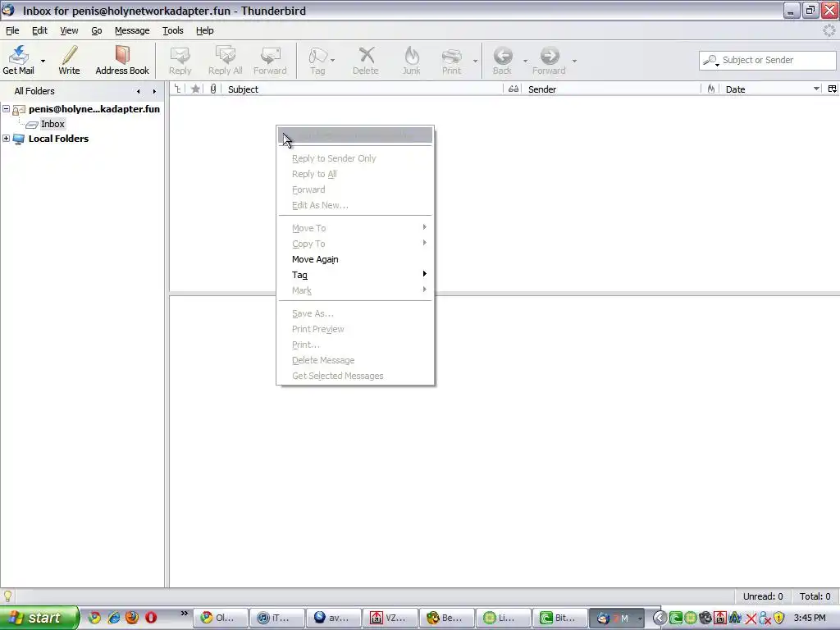
Task: Expand quick launch overflow chevron
Action: [x=184, y=614]
